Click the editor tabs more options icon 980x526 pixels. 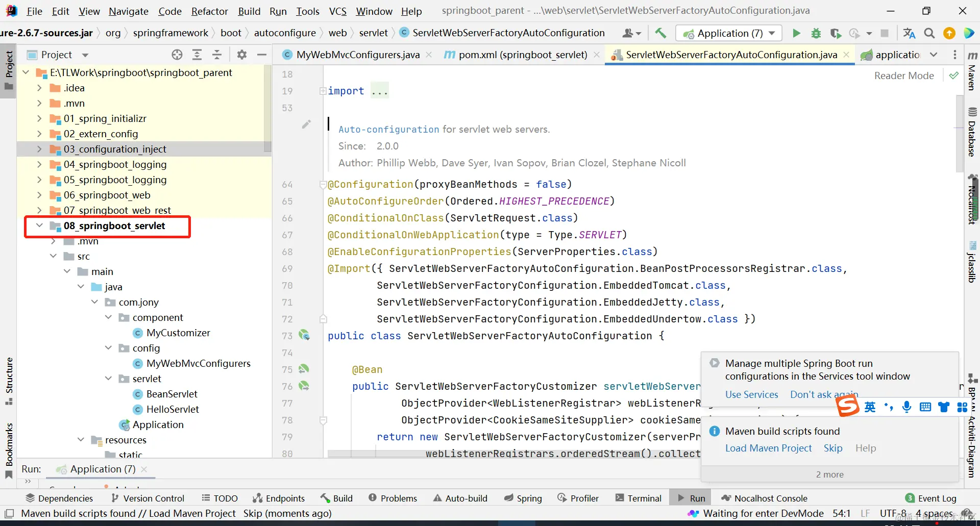(955, 55)
